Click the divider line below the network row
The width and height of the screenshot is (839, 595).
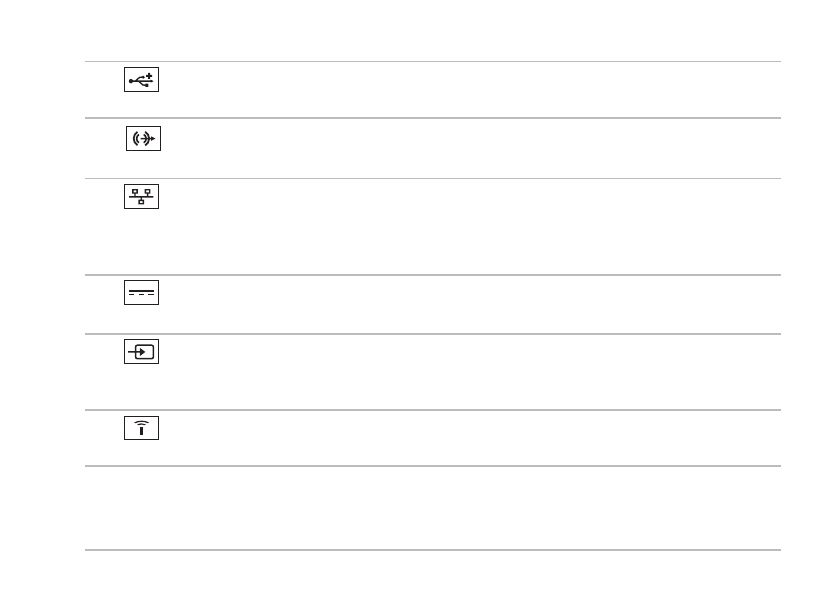point(432,275)
